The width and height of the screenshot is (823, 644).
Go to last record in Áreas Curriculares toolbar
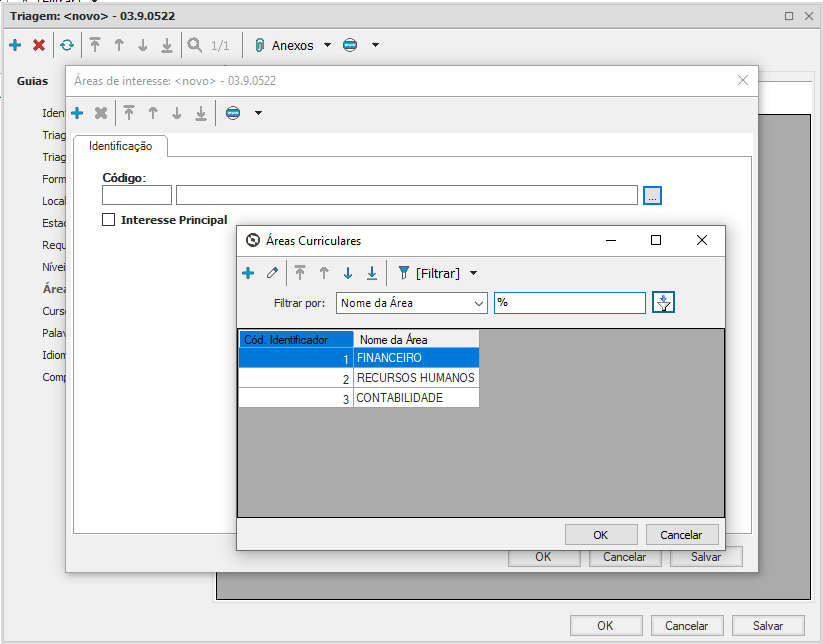point(372,273)
